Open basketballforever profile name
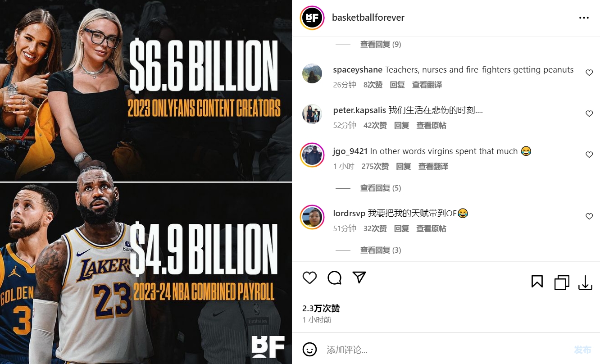 [368, 18]
